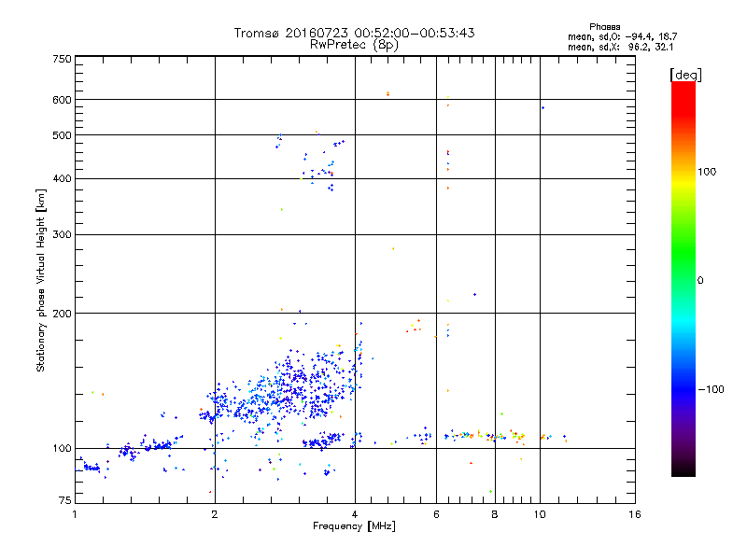This screenshot has height=560, width=747.
Task: Click the phase colorbar legend
Action: pos(684,279)
